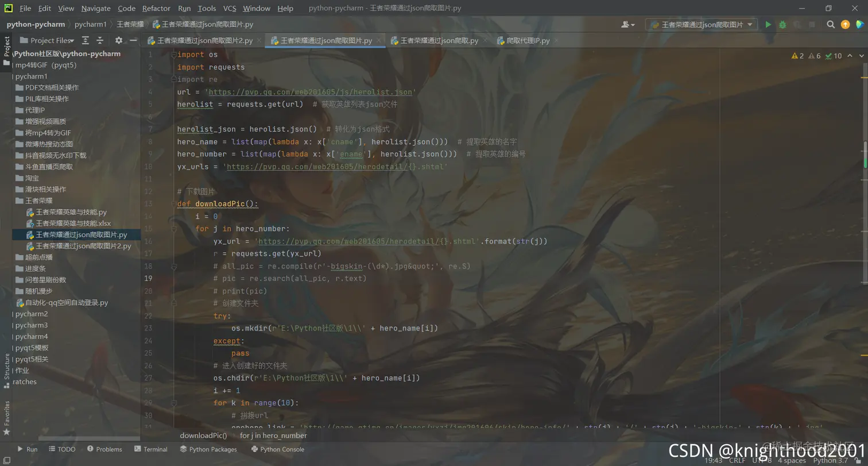
Task: Click CRLF line separator in status bar
Action: coord(738,460)
